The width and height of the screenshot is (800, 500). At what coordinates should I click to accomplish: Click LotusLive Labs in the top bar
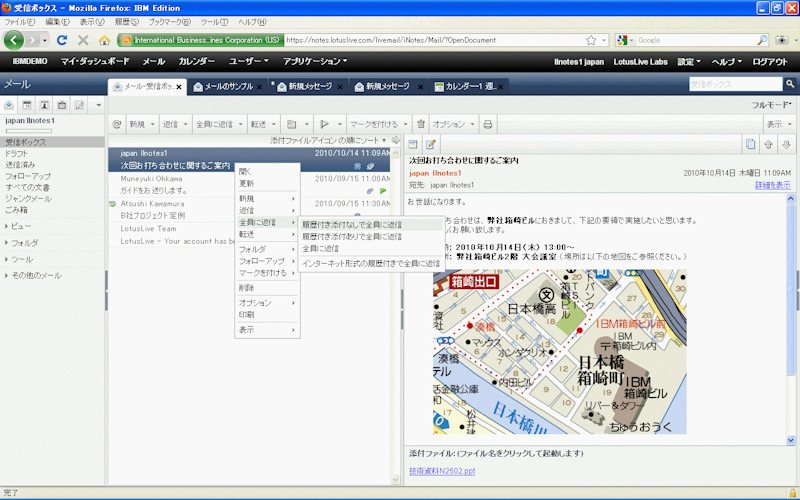tap(640, 62)
